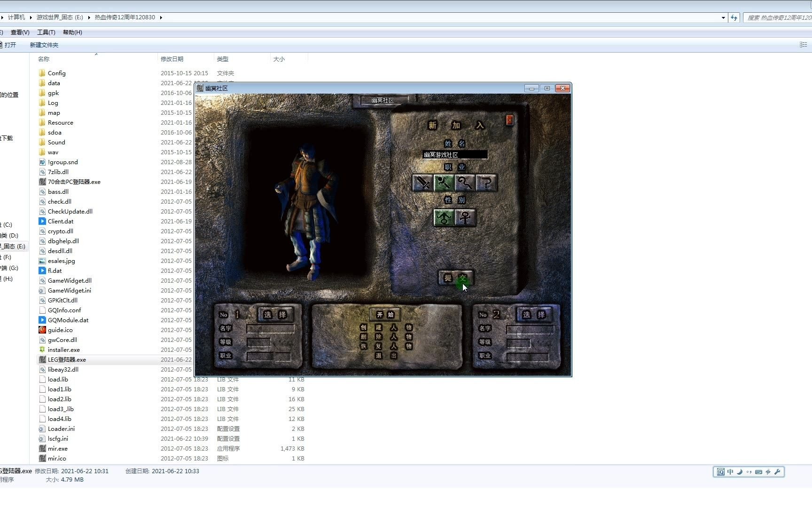Submit the new character with 提交
The height and width of the screenshot is (508, 812).
click(x=456, y=278)
